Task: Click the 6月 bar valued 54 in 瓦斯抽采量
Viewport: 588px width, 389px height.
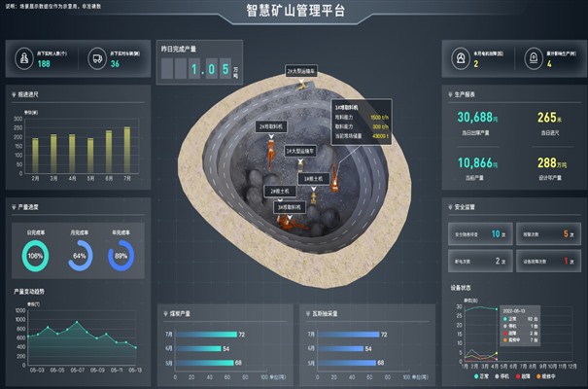Action: (341, 348)
